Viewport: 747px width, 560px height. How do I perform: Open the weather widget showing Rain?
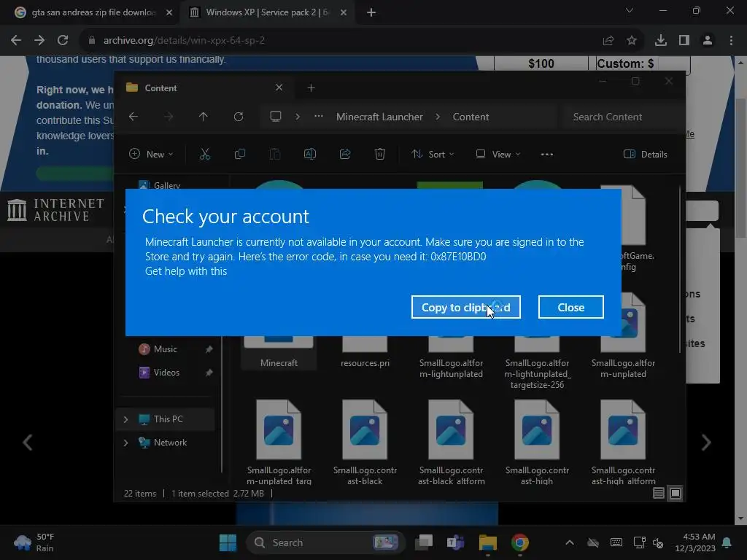point(34,542)
